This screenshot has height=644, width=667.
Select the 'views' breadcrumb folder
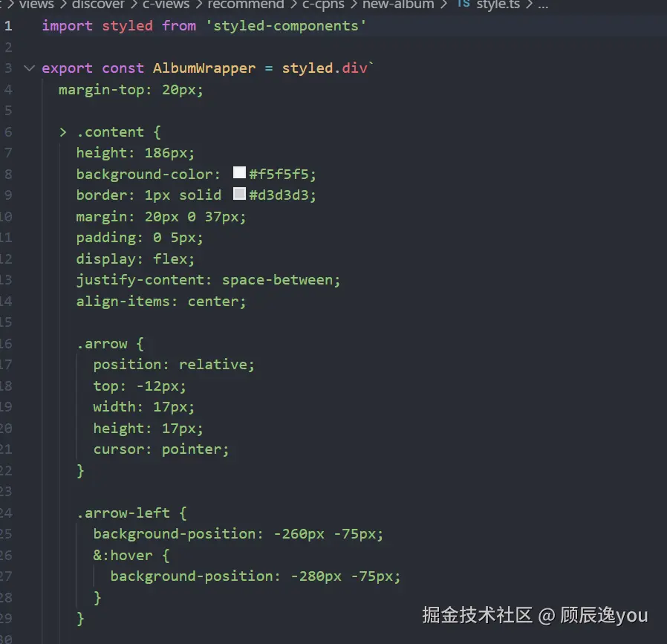(36, 4)
